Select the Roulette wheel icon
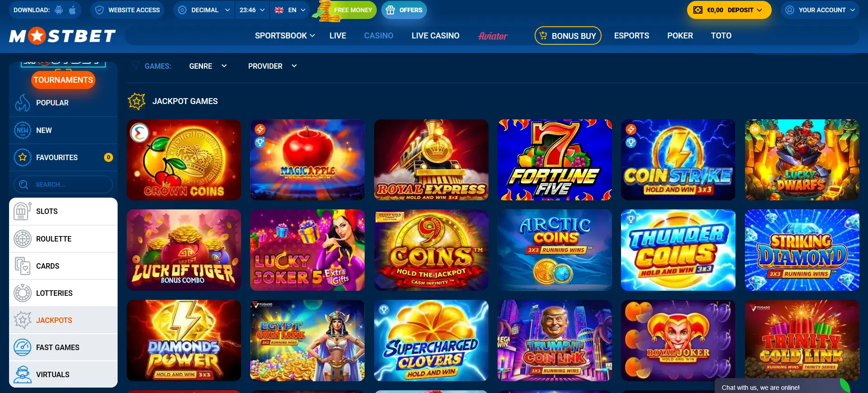The width and height of the screenshot is (868, 393). pyautogui.click(x=22, y=239)
